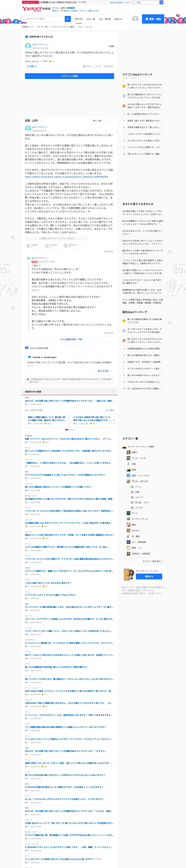Open ranking question BL、GL過激派は見ないでください

pos(145,114)
